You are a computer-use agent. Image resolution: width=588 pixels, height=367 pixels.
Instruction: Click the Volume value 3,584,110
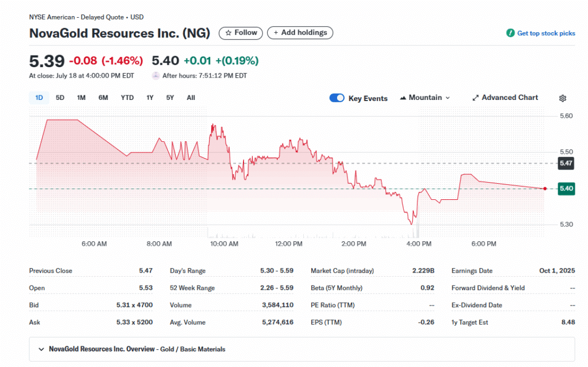(x=277, y=305)
